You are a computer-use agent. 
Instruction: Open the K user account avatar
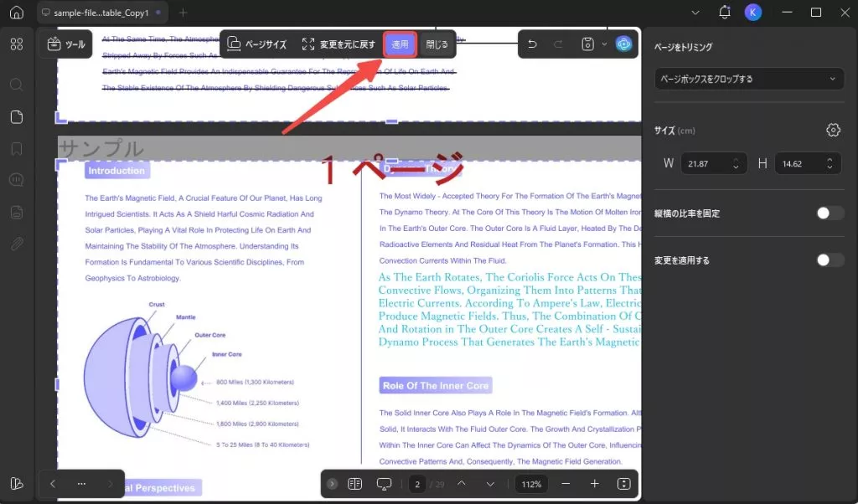pos(753,12)
